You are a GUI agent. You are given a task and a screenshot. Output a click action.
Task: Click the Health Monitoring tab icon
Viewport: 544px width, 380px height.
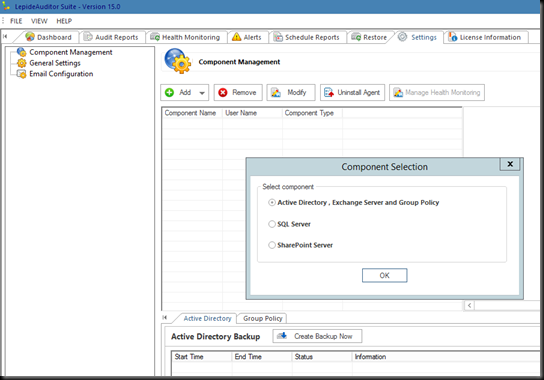coord(155,37)
